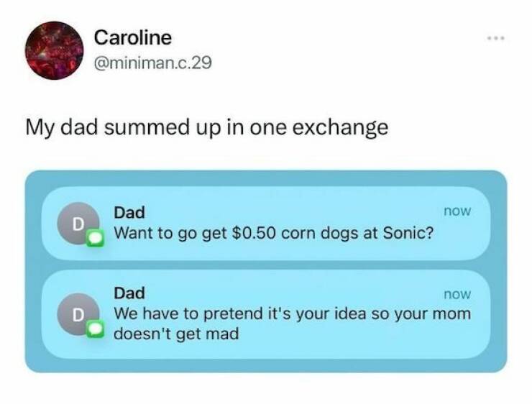This screenshot has width=532, height=404.
Task: Click green Messages badge on first notification
Action: pos(95,239)
